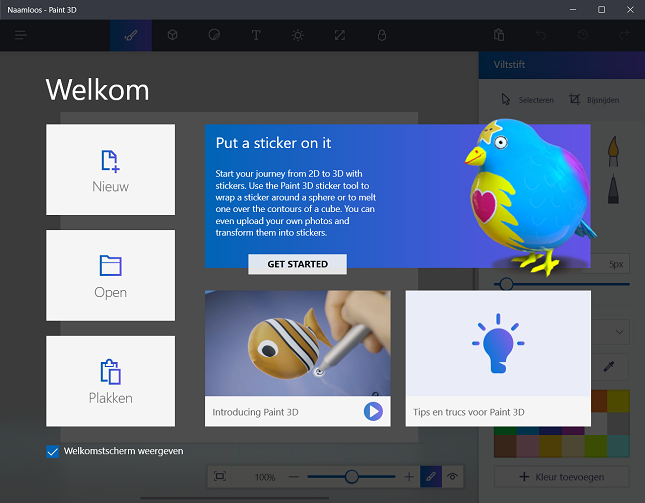Click the Bijsnijden crop tool
Screen dimensions: 645x503
click(x=594, y=100)
